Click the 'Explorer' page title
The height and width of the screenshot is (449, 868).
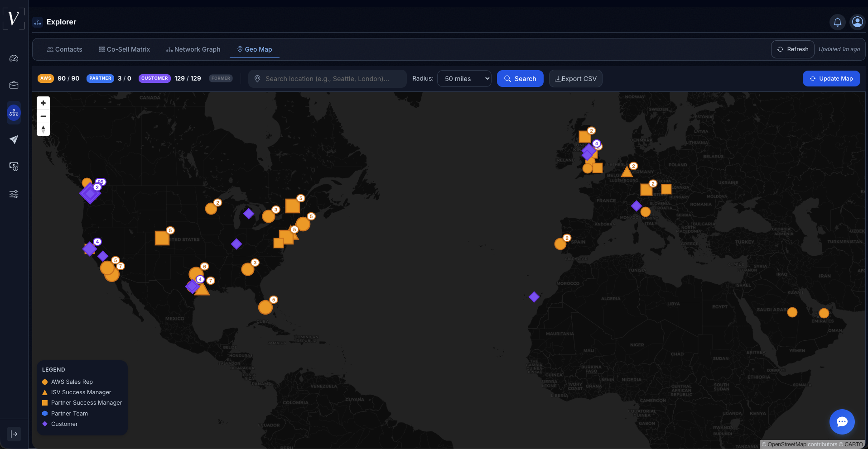tap(61, 22)
